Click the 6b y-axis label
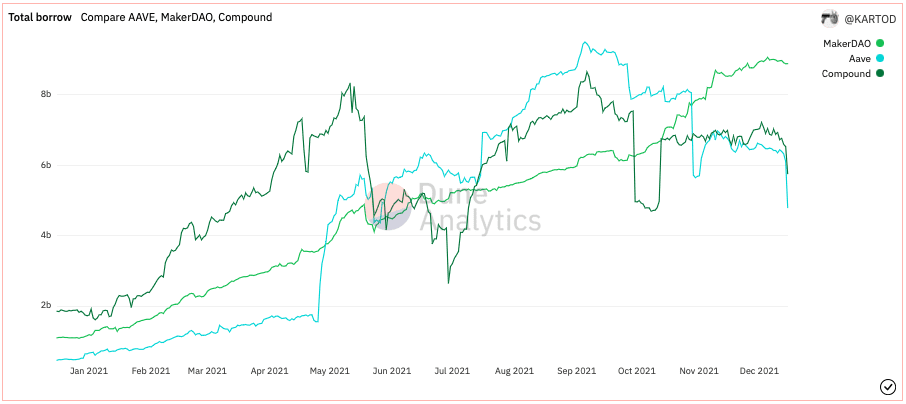906x404 pixels. pos(45,165)
